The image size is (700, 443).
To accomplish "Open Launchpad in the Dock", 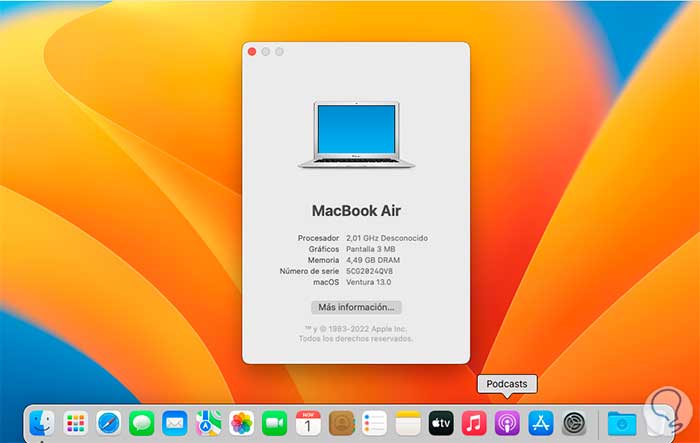I will point(75,422).
